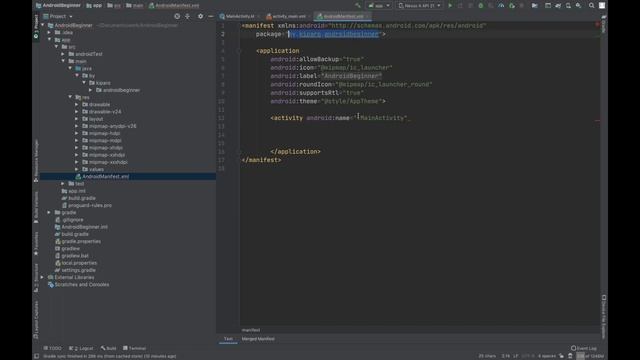Open the Project Structure toolbar icon
This screenshot has width=640, height=360.
point(534,6)
